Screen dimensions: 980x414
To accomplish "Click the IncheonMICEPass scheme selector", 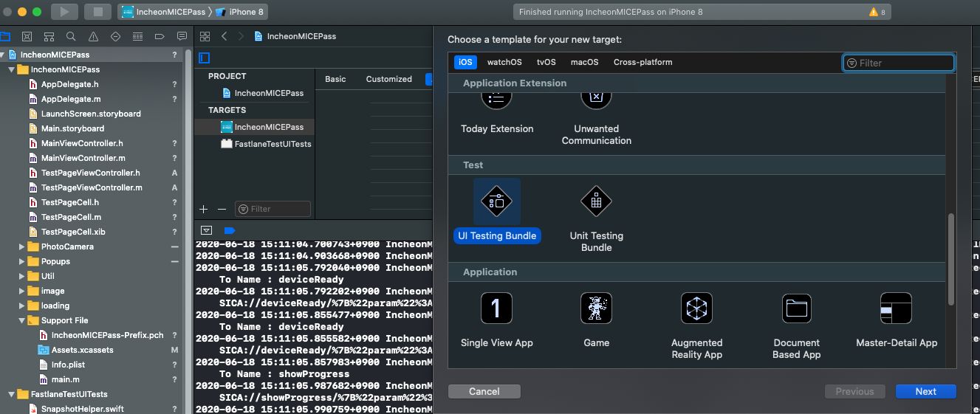I will pos(162,12).
